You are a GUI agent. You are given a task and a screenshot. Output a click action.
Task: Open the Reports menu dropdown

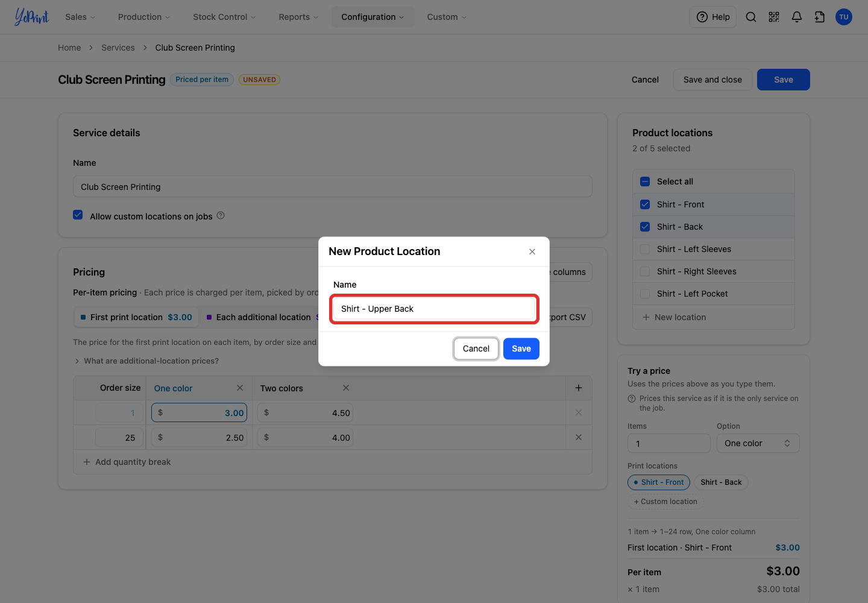coord(298,17)
